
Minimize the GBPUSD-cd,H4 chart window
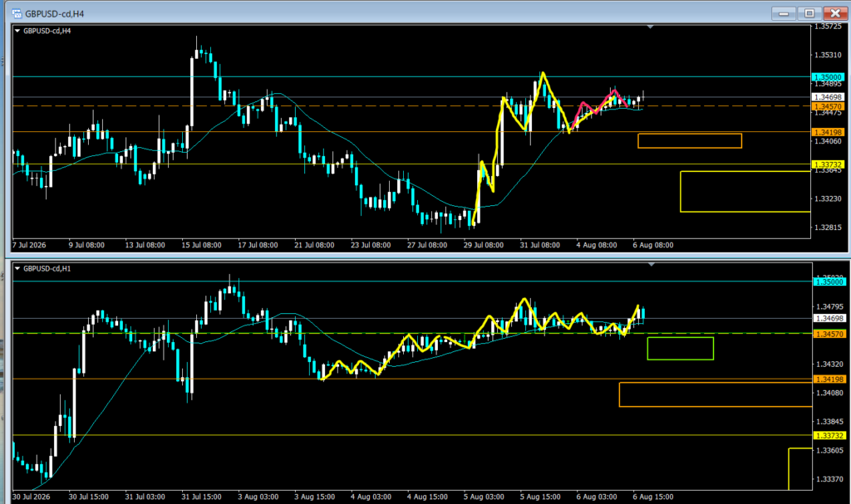click(x=783, y=13)
